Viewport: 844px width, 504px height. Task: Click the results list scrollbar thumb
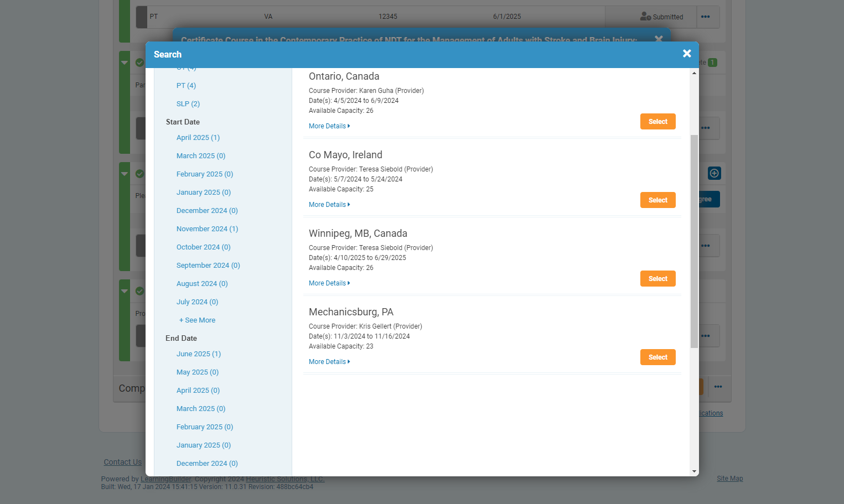tap(694, 241)
